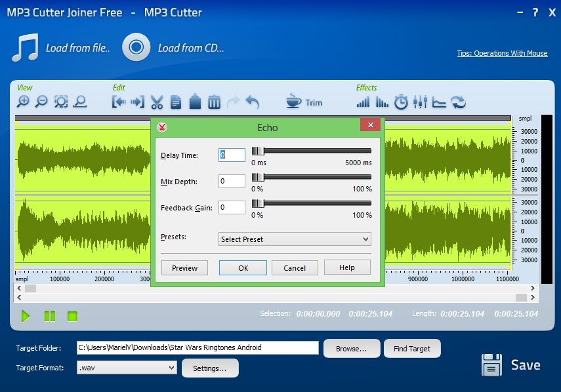Image resolution: width=561 pixels, height=392 pixels.
Task: Open the Select Preset dropdown
Action: tap(295, 239)
